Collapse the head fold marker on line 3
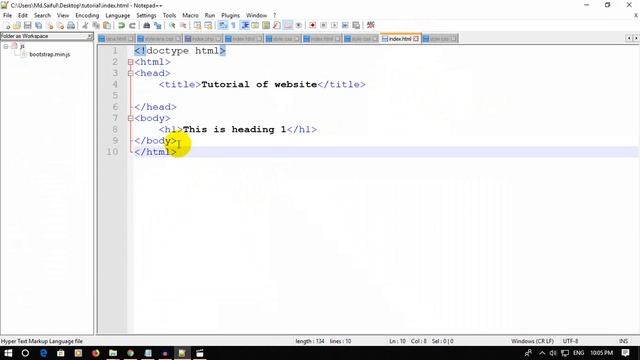Image resolution: width=640 pixels, height=360 pixels. (131, 73)
